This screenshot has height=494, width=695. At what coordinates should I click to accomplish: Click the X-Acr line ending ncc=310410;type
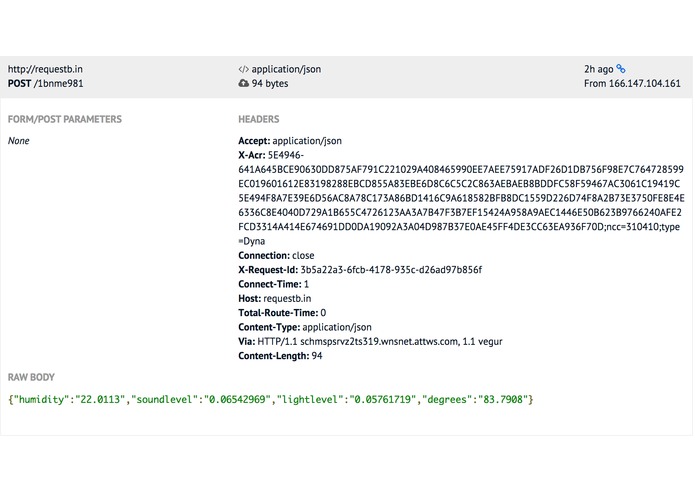(459, 227)
